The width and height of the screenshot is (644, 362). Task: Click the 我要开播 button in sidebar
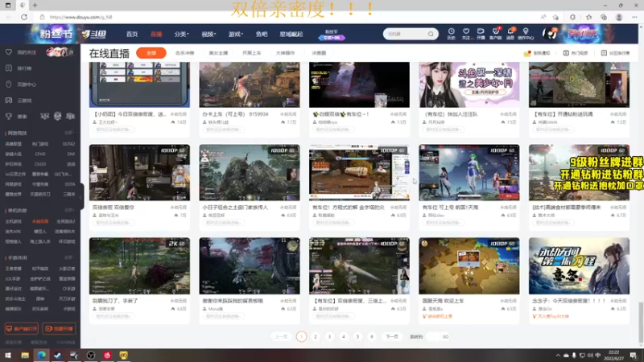(x=59, y=329)
